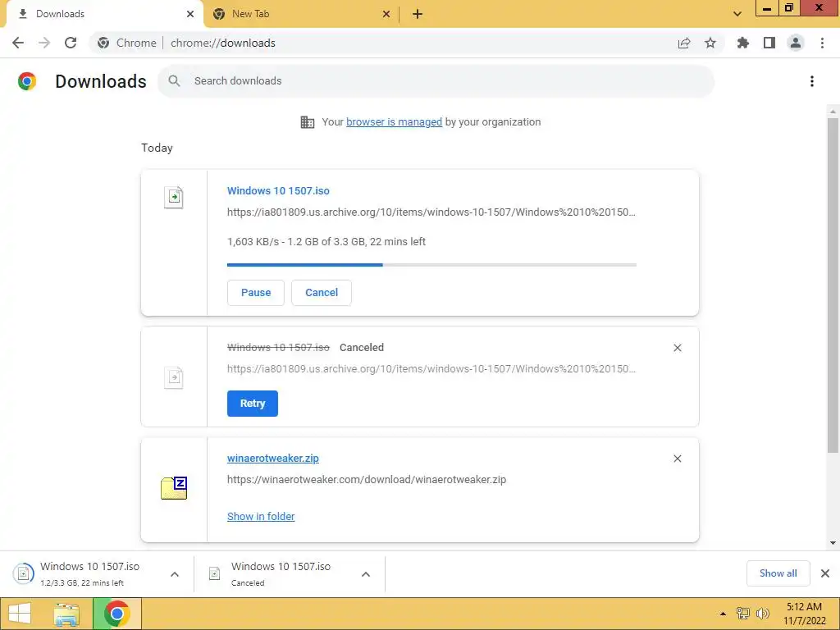
Task: Click the in-progress Windows 10 1507.iso shelf item
Action: point(89,573)
